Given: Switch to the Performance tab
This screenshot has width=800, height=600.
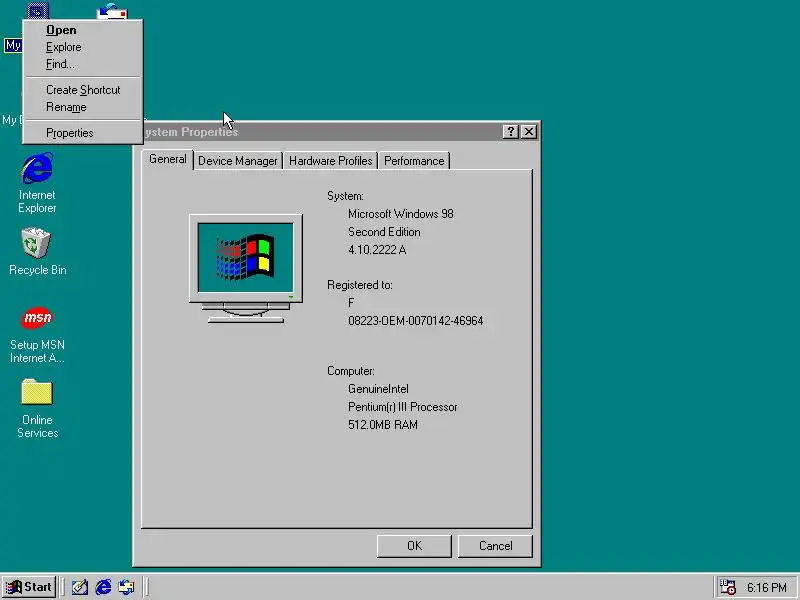Looking at the screenshot, I should [x=414, y=161].
